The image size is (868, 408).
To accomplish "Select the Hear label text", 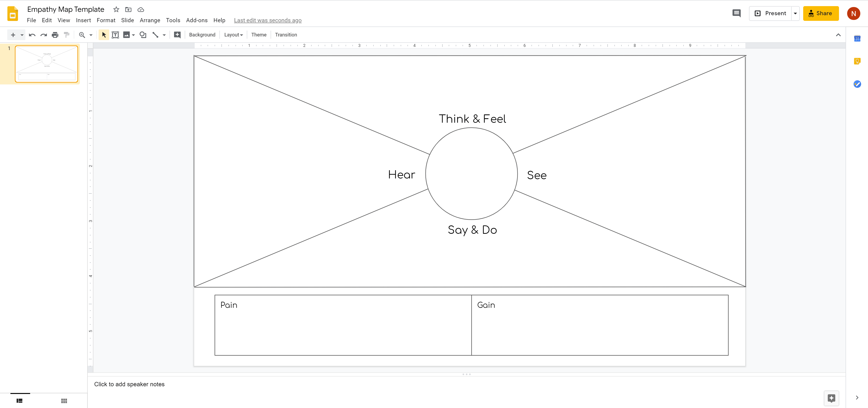I will (x=401, y=174).
